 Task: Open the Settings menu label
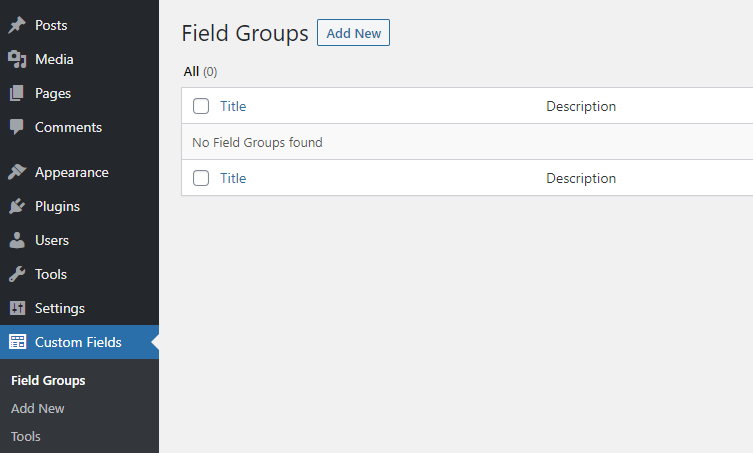tap(60, 308)
